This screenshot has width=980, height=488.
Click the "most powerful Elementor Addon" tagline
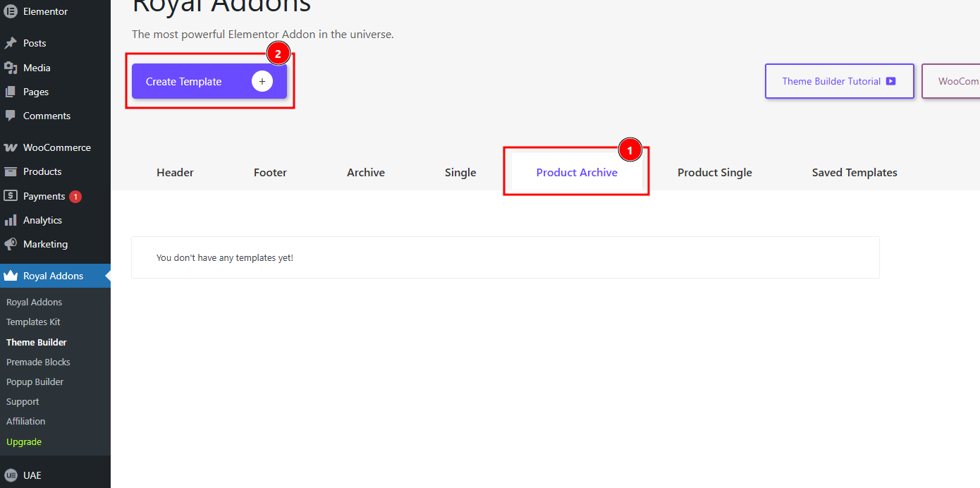point(263,34)
